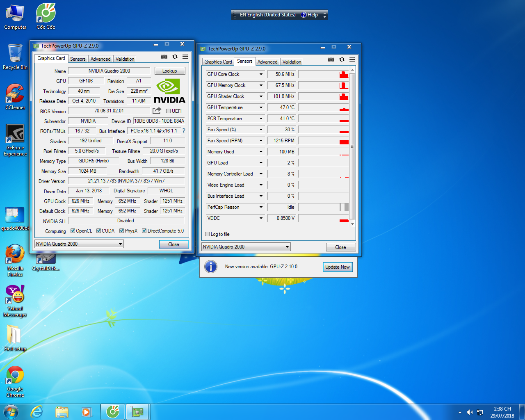This screenshot has height=420, width=525.
Task: Open Internet Explorer from taskbar
Action: pos(37,412)
